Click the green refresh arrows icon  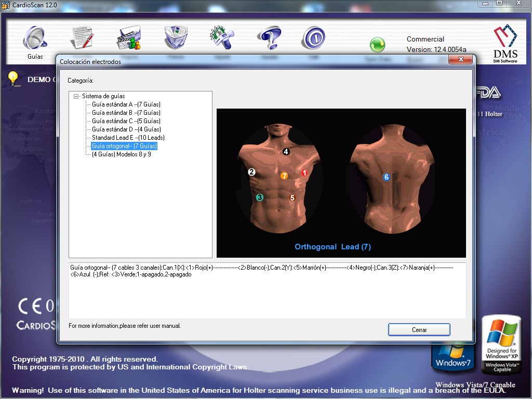(377, 45)
